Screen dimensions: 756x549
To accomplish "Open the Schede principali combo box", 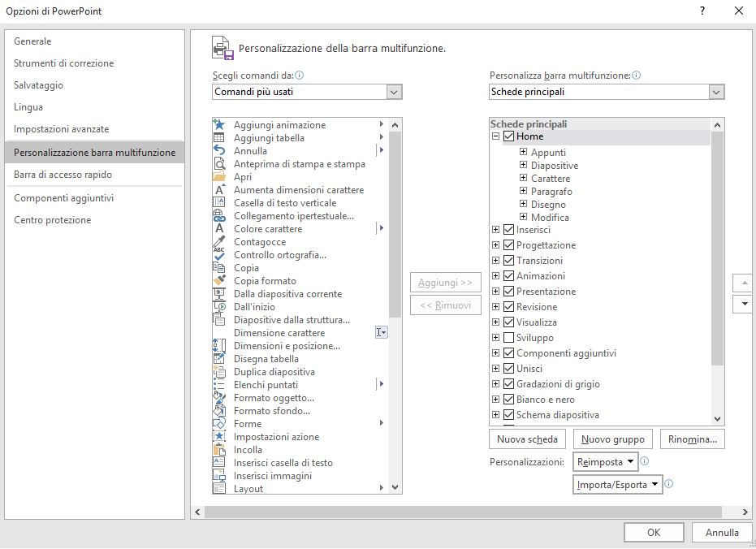I will pyautogui.click(x=607, y=92).
